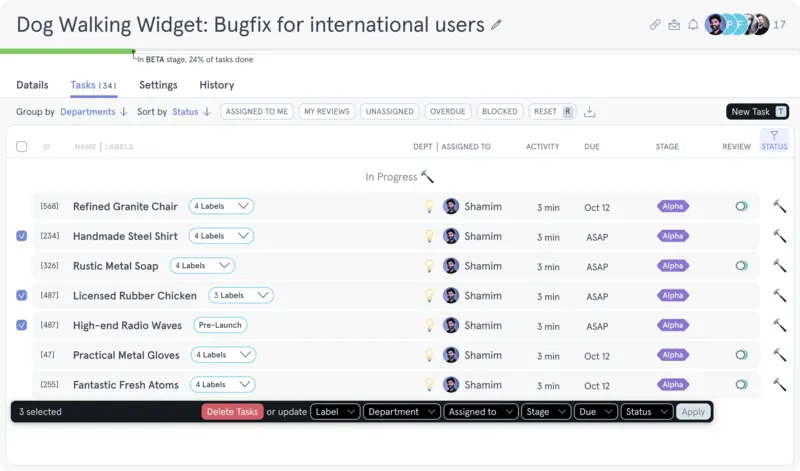Open the inbox mail icon in header

tap(674, 24)
